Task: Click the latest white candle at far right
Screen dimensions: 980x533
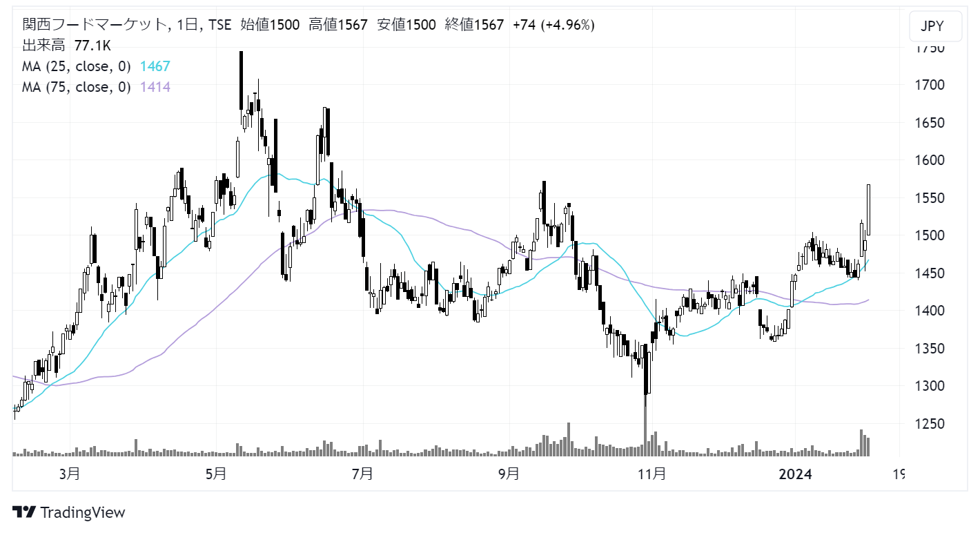Action: tap(868, 210)
